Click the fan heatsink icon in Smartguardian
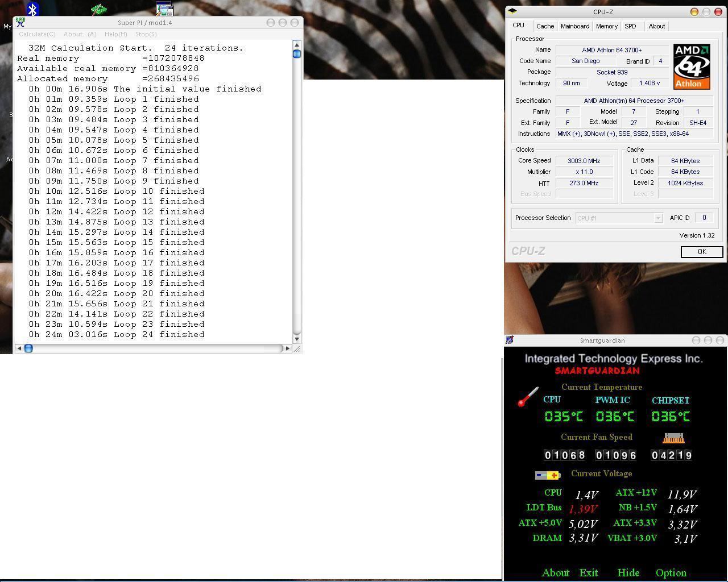728x582 pixels. [673, 438]
